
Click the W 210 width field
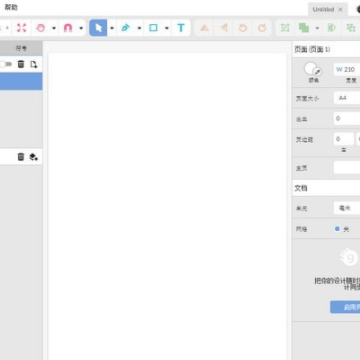347,69
